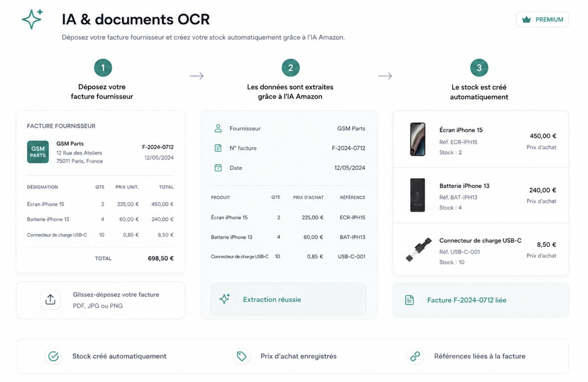The image size is (588, 382).
Task: Click the PREMIUM badge button
Action: [x=542, y=20]
